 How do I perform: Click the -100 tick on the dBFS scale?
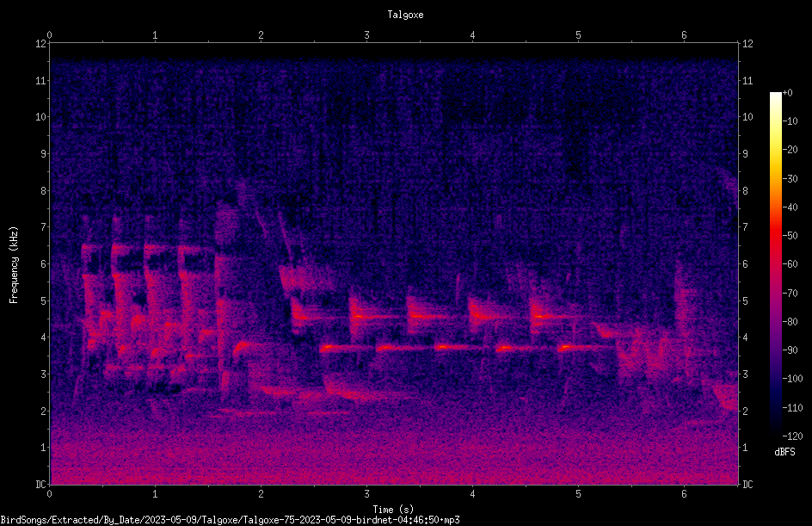click(x=790, y=378)
